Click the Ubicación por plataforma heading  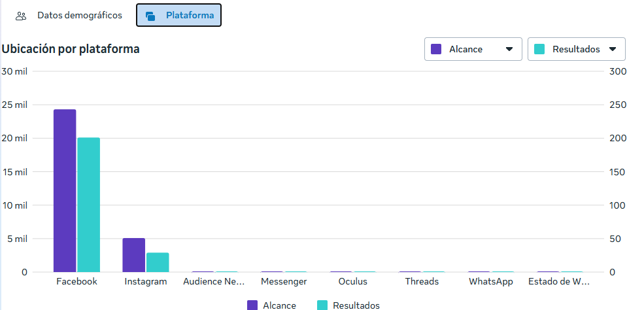(71, 49)
